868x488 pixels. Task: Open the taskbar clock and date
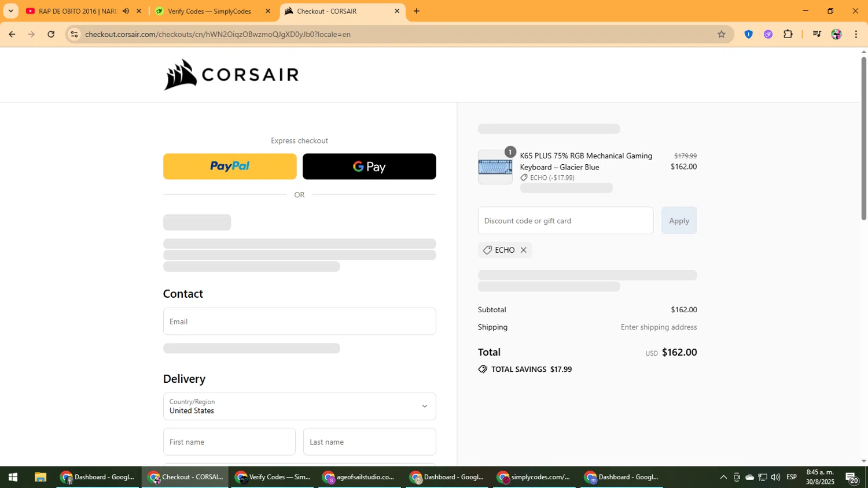(821, 477)
